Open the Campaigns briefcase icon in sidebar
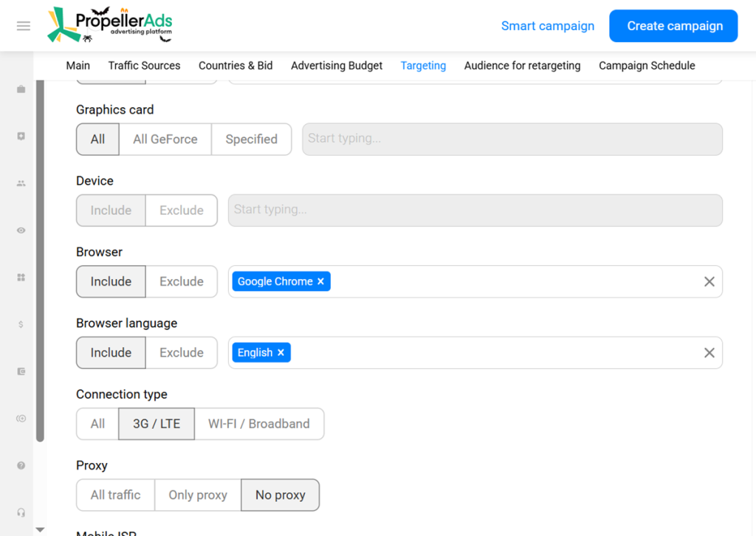The image size is (756, 536). tap(20, 89)
